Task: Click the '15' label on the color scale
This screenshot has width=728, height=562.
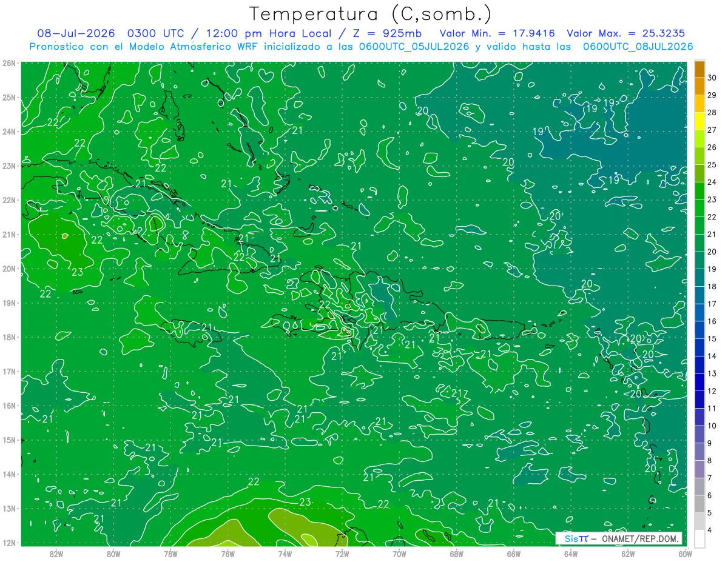Action: (713, 339)
